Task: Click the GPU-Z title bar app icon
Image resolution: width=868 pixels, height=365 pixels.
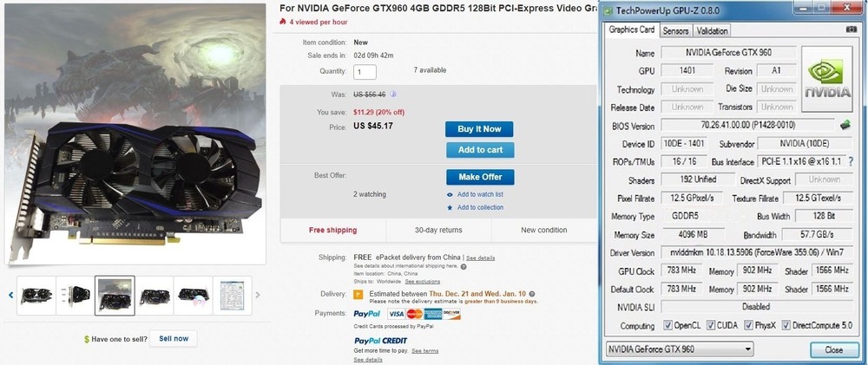Action: click(x=608, y=10)
